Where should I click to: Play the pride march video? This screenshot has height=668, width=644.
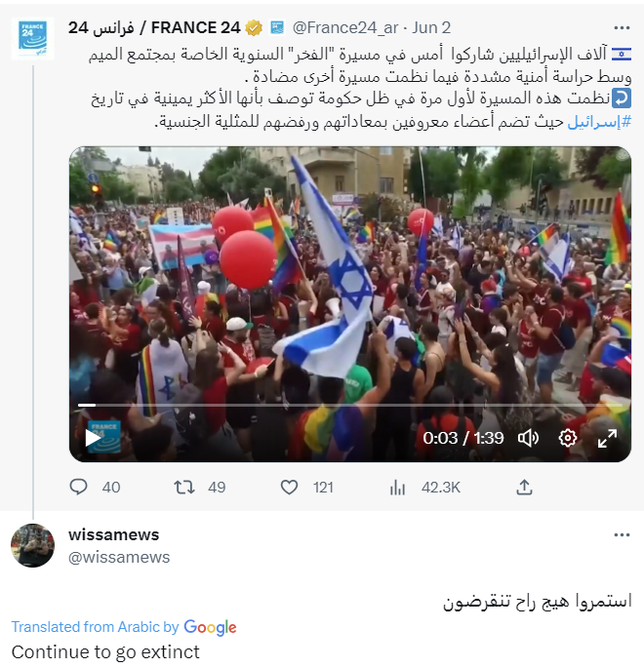click(x=93, y=438)
